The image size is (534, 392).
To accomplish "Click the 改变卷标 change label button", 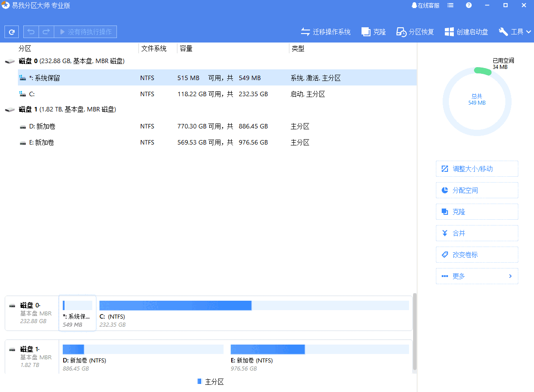I will 477,255.
